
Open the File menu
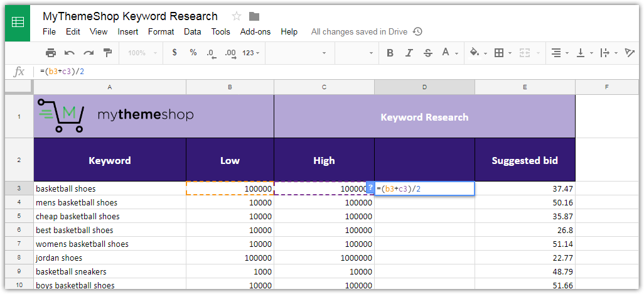click(x=49, y=31)
